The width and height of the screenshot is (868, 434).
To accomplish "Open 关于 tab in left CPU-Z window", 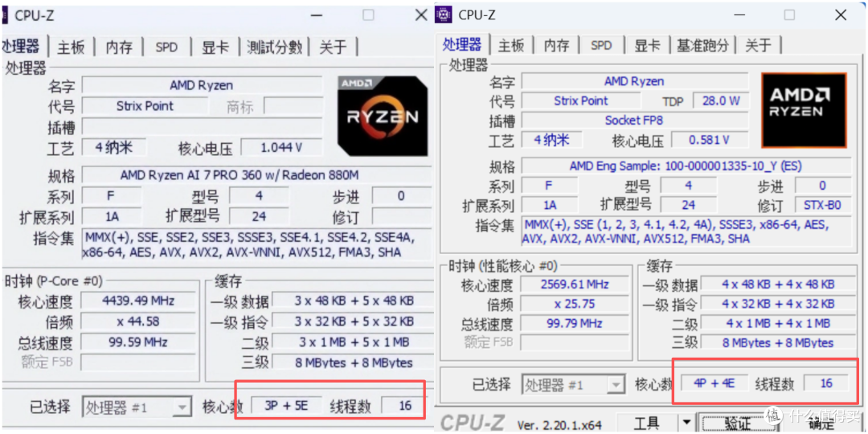I will [333, 47].
